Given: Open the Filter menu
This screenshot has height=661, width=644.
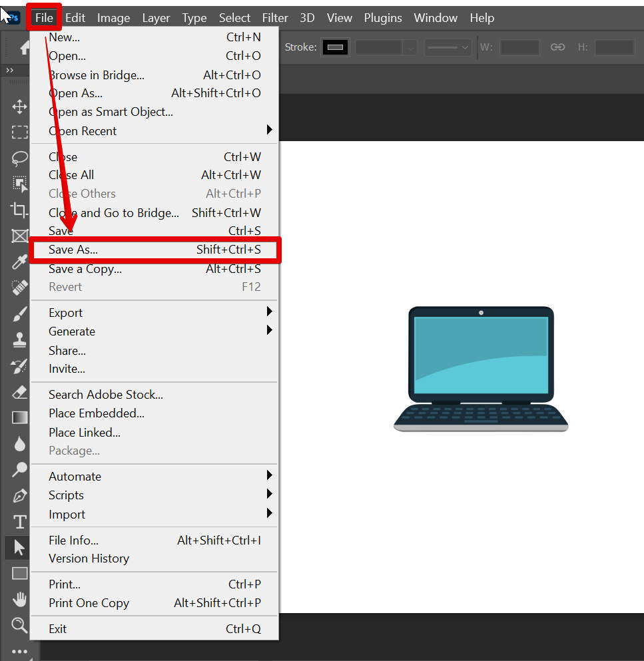Looking at the screenshot, I should (x=275, y=18).
